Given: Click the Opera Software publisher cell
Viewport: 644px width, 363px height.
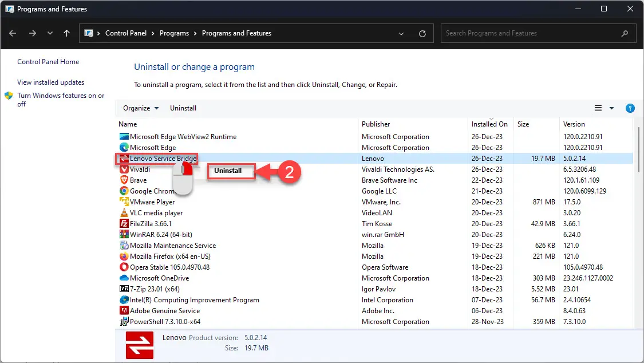Looking at the screenshot, I should click(385, 267).
